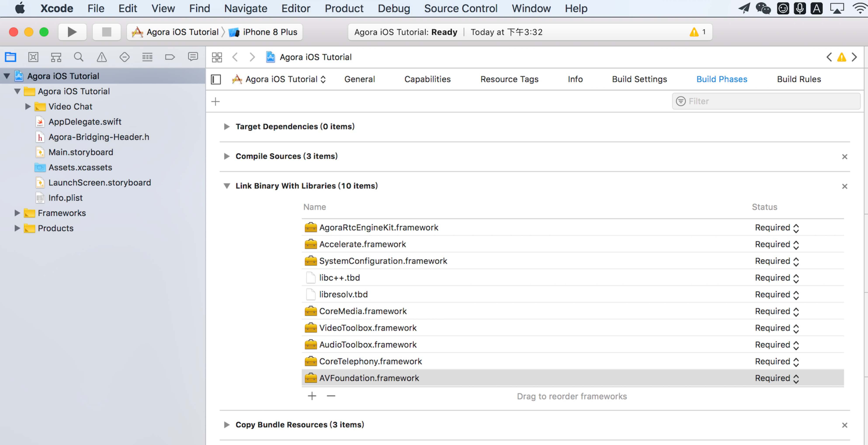Click the Stop button in toolbar
Viewport: 868px width, 445px height.
tap(106, 32)
